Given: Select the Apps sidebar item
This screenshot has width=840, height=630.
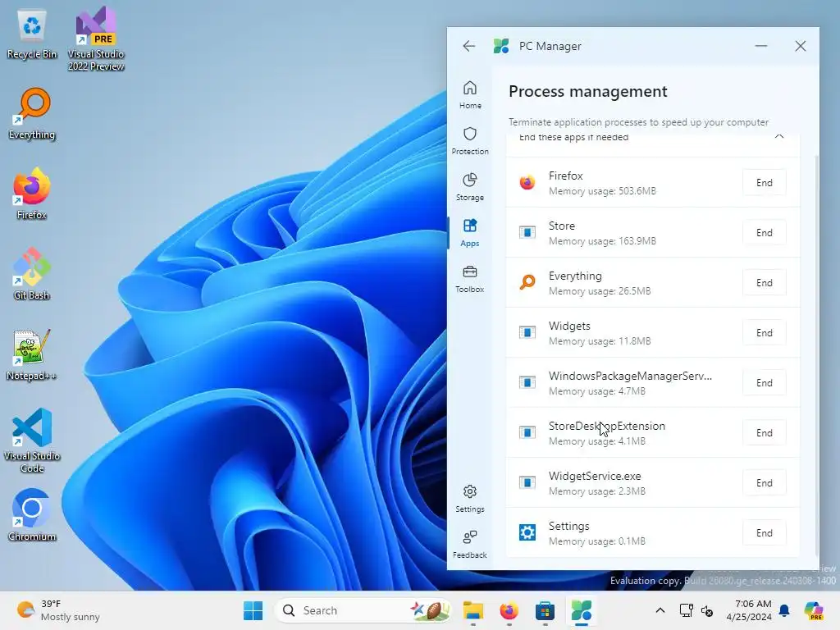Looking at the screenshot, I should [470, 233].
